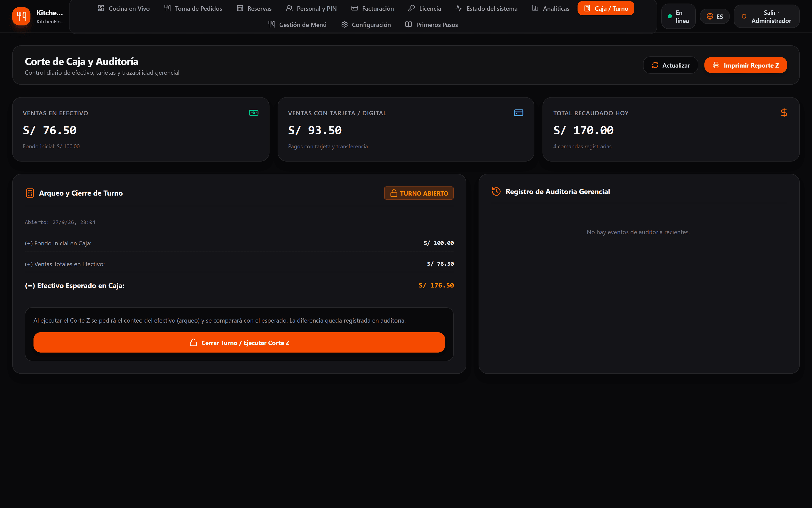Image resolution: width=812 pixels, height=508 pixels.
Task: Open Gestión de Menú
Action: tap(297, 25)
